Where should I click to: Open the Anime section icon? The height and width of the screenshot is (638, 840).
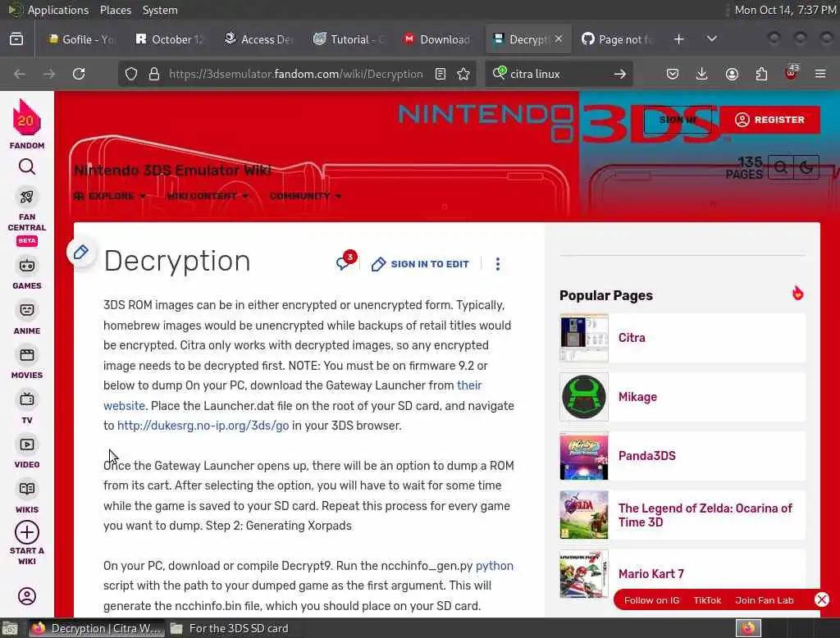click(27, 310)
